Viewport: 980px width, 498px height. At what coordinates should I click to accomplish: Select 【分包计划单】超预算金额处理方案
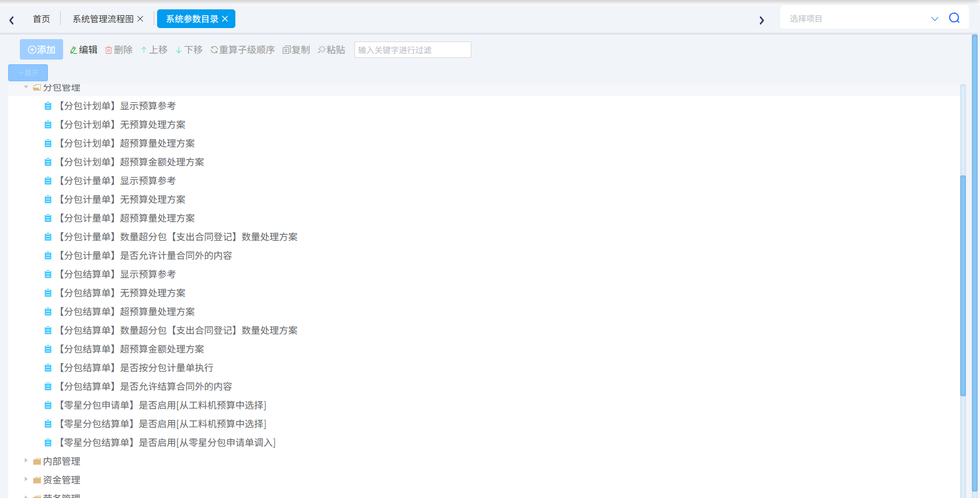tap(131, 162)
